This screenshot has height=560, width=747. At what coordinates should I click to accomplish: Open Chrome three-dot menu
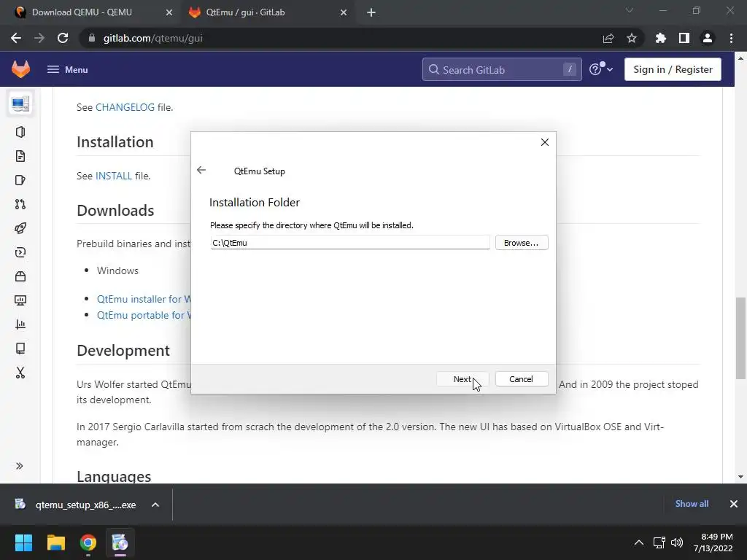(x=731, y=38)
